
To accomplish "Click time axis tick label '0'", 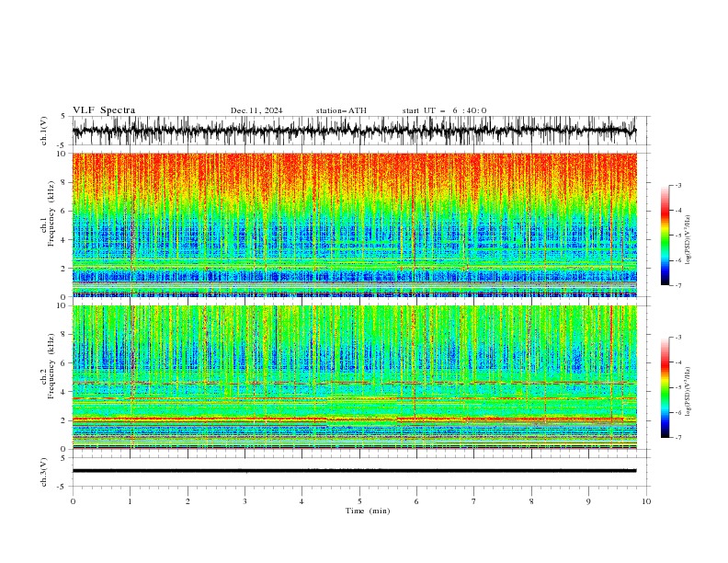I will tap(73, 501).
